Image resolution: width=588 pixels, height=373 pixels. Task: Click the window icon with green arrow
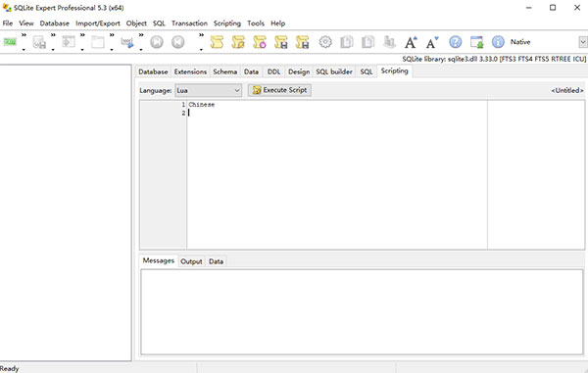click(476, 42)
